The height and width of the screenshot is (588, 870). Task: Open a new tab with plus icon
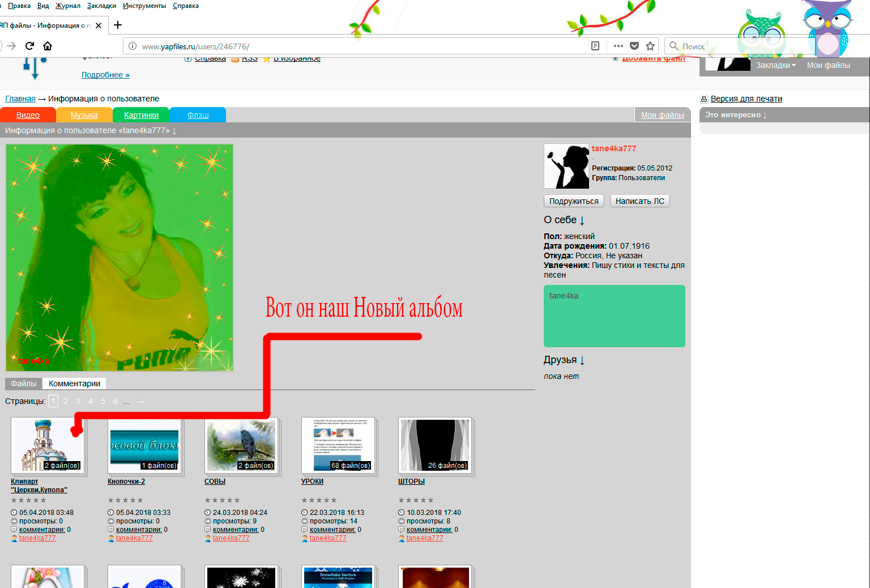[118, 25]
